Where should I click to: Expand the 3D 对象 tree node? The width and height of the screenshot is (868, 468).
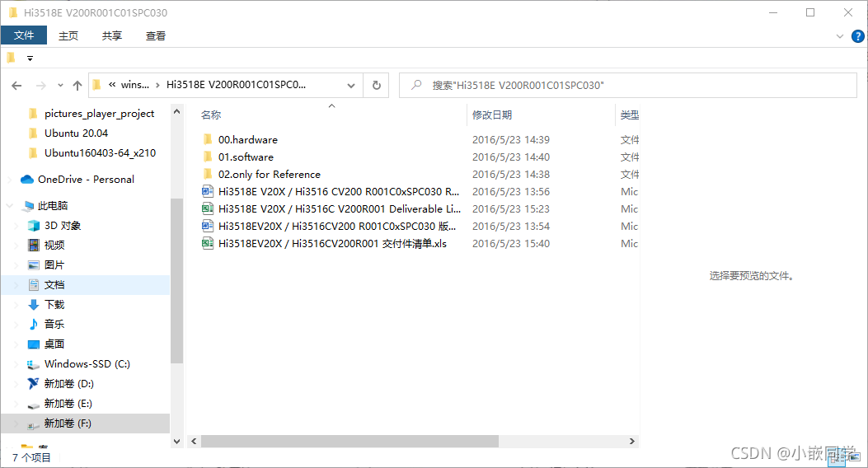coord(16,226)
